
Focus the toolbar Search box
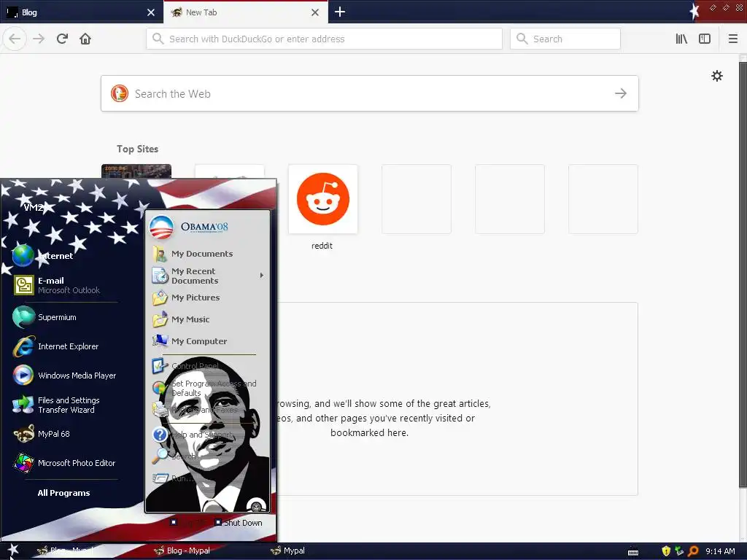(565, 39)
